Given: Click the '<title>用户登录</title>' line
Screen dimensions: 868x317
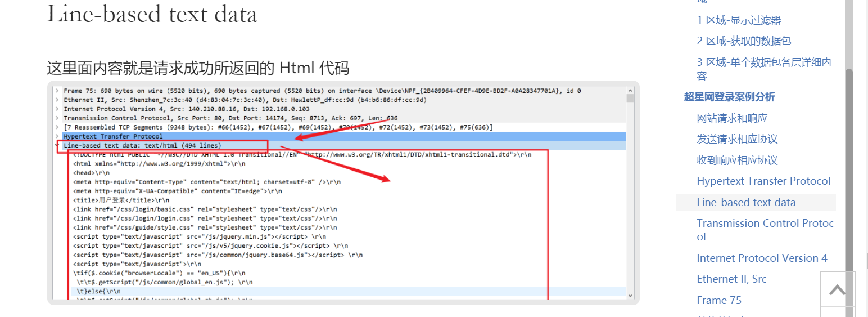Looking at the screenshot, I should pos(121,200).
